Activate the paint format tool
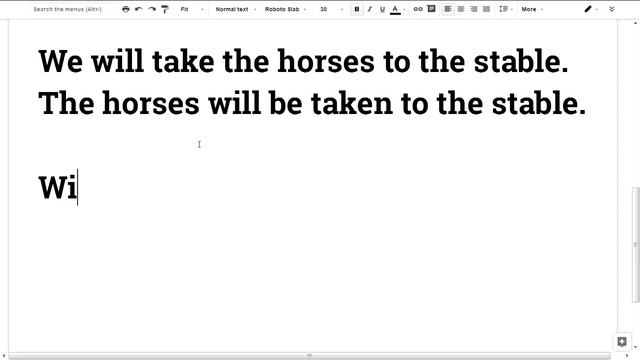The width and height of the screenshot is (640, 360). pos(165,9)
